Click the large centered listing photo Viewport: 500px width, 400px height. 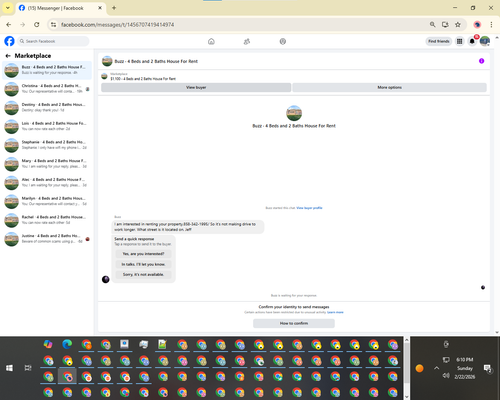[294, 113]
